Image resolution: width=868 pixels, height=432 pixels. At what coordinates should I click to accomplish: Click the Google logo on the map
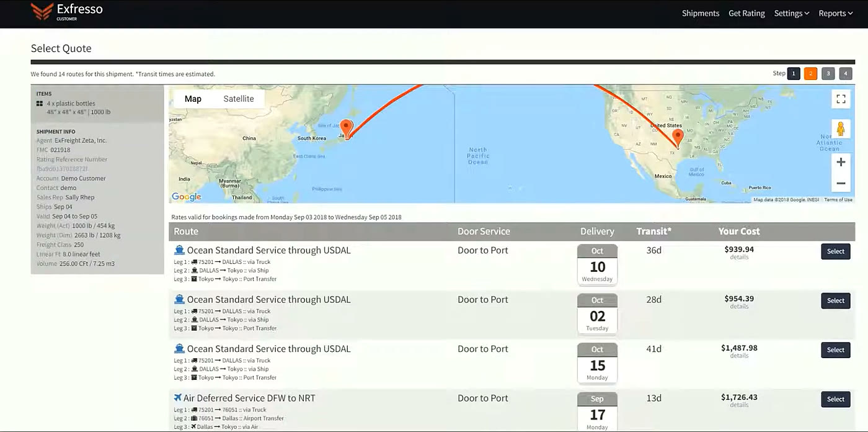(x=187, y=197)
